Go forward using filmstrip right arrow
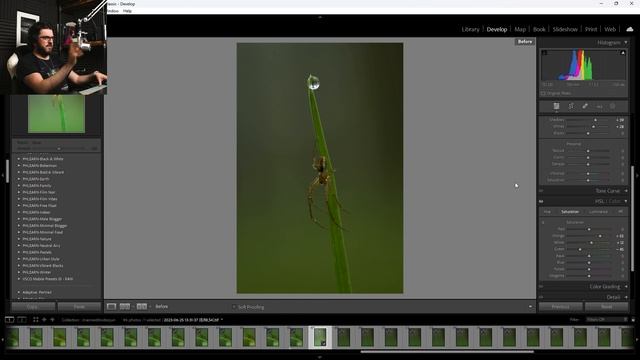The height and width of the screenshot is (360, 640). click(52, 320)
